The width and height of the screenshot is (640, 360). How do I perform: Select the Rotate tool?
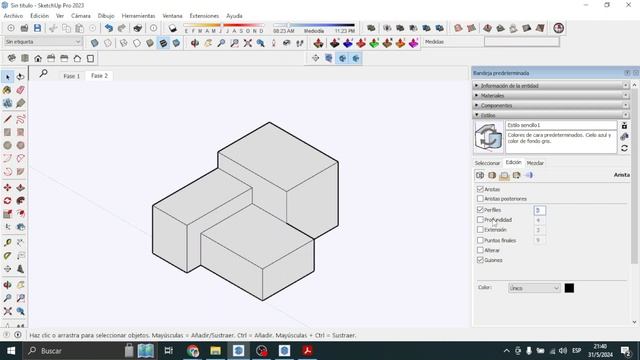coord(7,201)
